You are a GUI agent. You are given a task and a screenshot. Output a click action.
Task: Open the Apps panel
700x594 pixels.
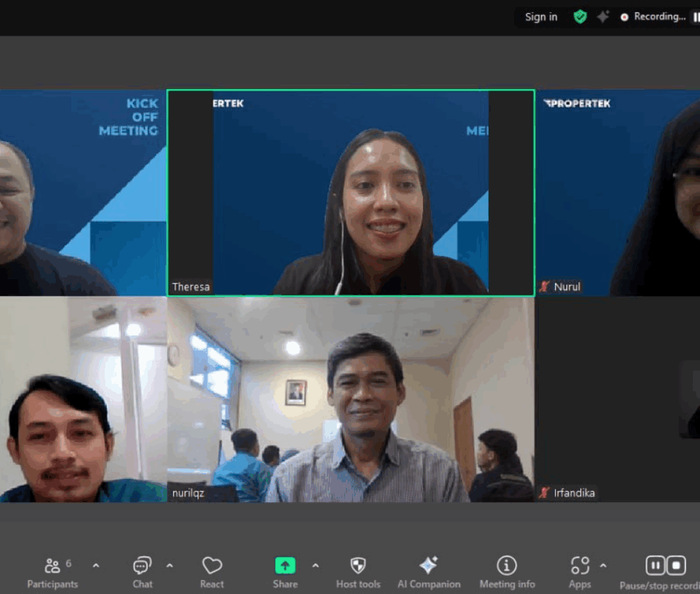[x=580, y=572]
